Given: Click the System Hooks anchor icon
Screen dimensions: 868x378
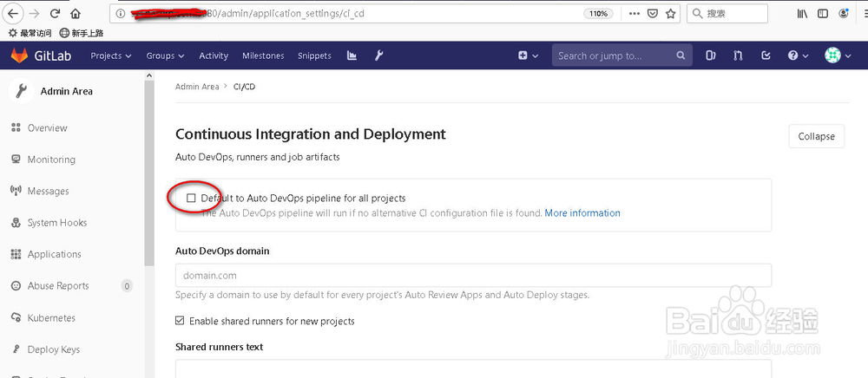Looking at the screenshot, I should tap(16, 223).
